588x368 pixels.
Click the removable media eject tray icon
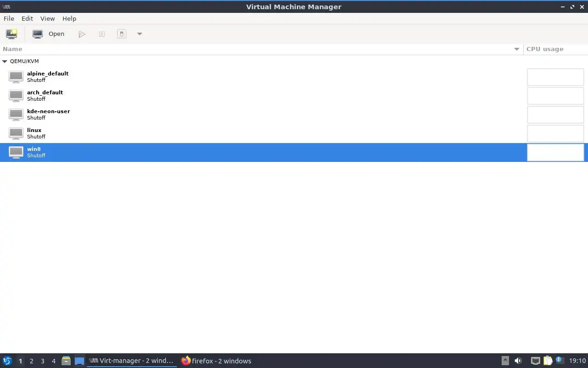tap(505, 361)
